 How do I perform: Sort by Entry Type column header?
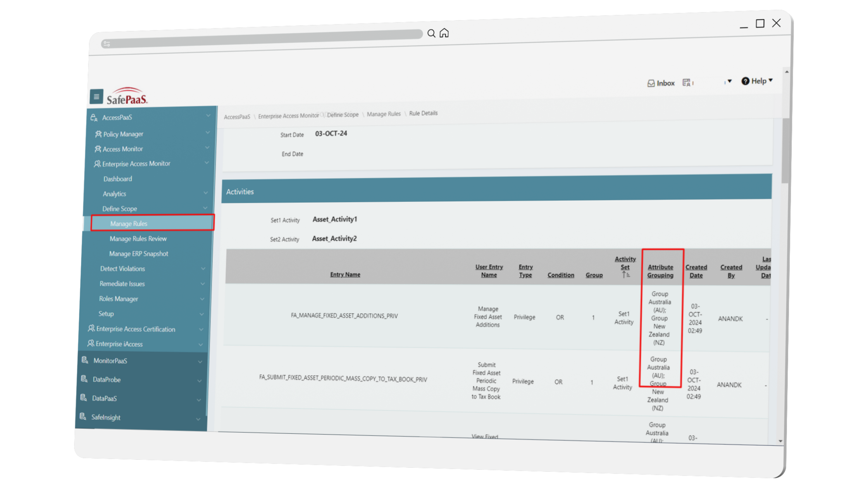(x=525, y=271)
